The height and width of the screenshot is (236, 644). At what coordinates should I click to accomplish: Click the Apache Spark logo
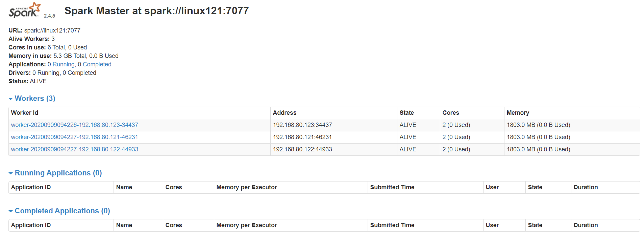pyautogui.click(x=25, y=10)
